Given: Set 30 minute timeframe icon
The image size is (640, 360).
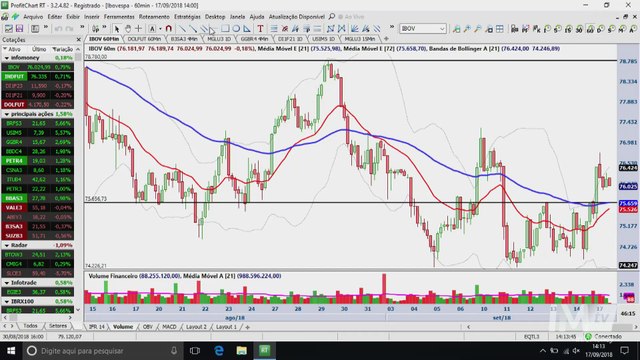Looking at the screenshot, I should click(579, 29).
